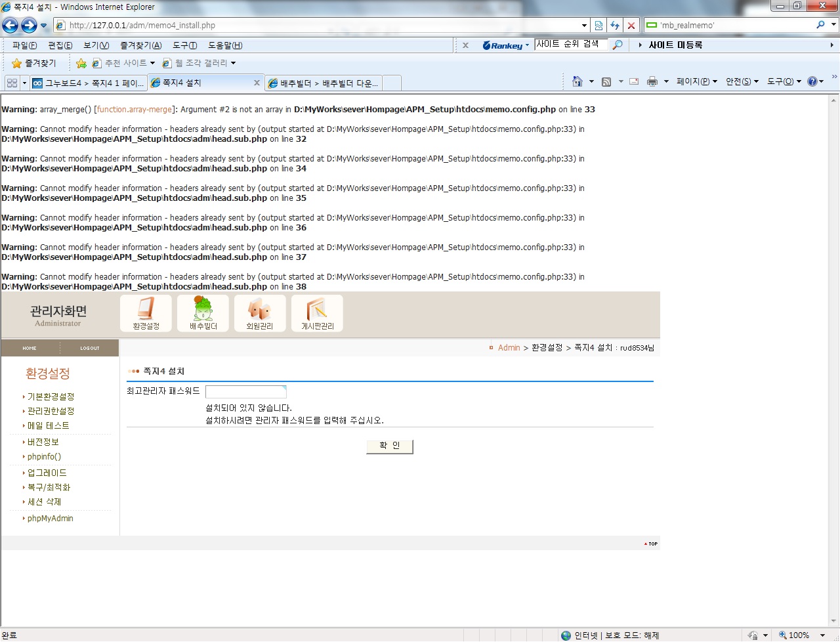Start a search with the magnifier icon
This screenshot has width=840, height=642.
[821, 25]
